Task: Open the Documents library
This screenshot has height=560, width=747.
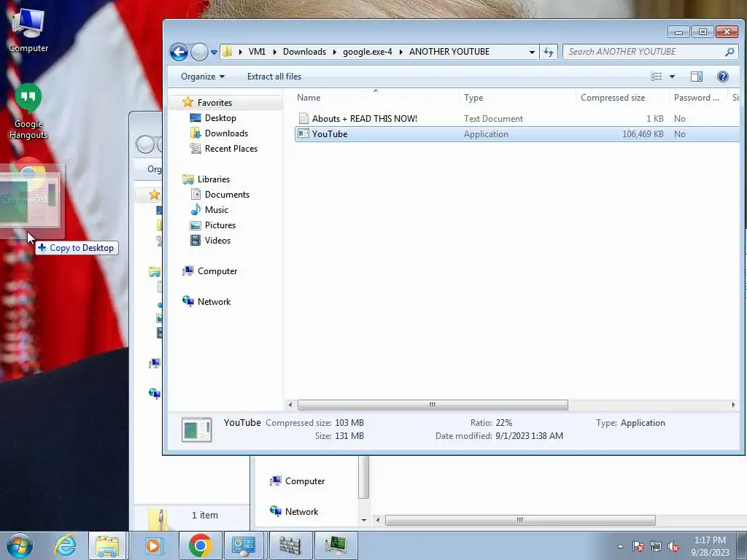Action: [x=227, y=194]
